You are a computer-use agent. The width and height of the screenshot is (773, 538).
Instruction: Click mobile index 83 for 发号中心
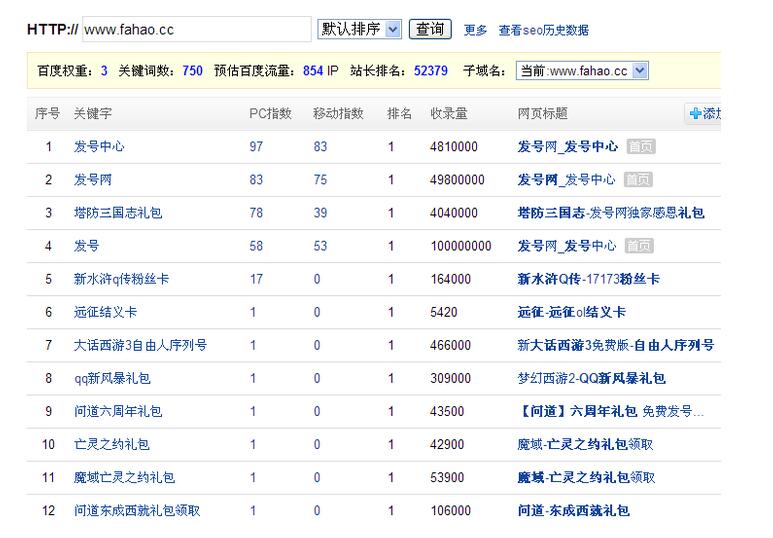click(320, 146)
